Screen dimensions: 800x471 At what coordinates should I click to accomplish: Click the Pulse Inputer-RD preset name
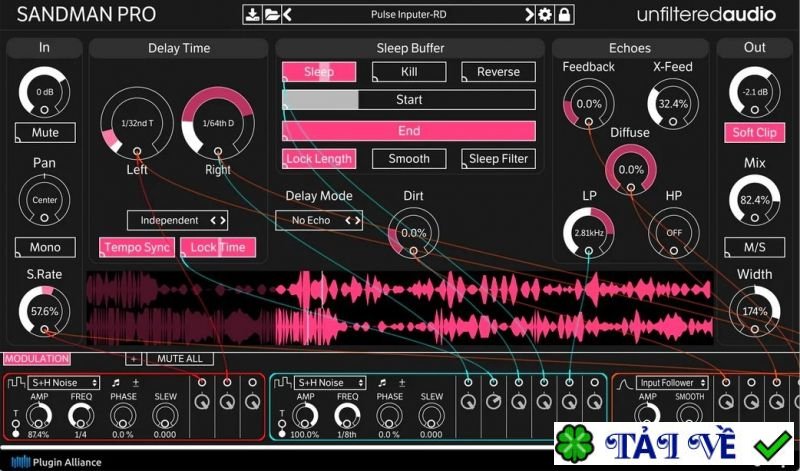point(410,14)
